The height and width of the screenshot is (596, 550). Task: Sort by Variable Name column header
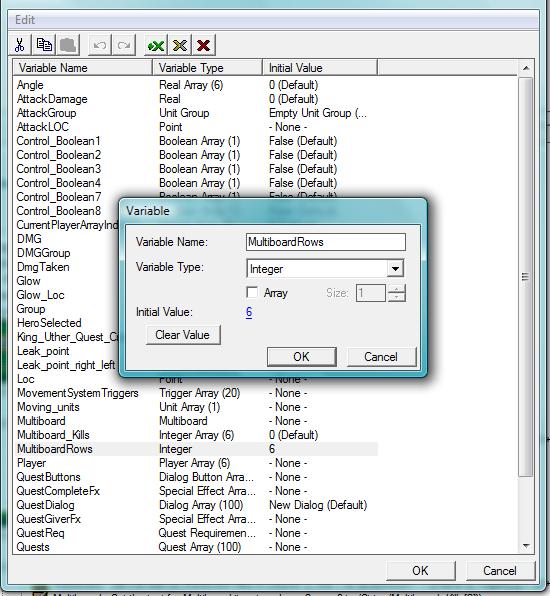tap(83, 68)
